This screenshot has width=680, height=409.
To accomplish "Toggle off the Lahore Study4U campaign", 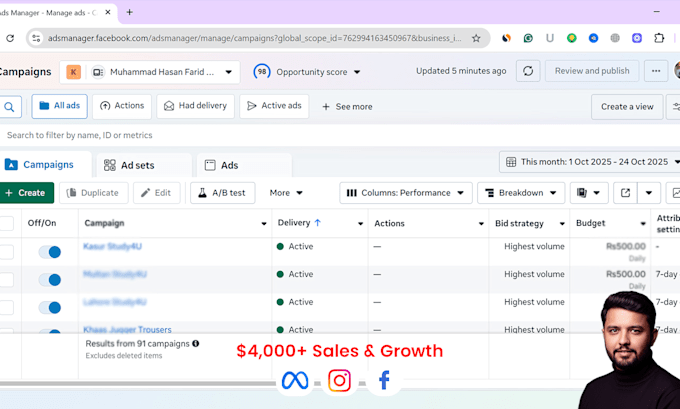I will [x=50, y=308].
